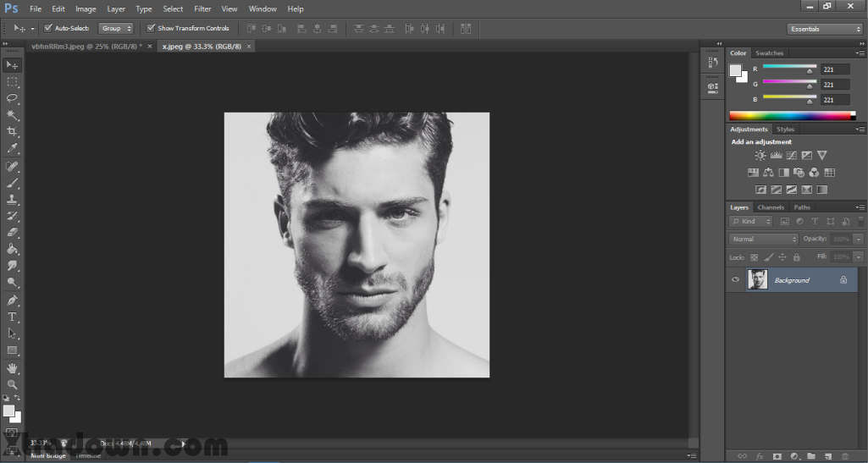Select the Paint Bucket tool
This screenshot has width=868, height=463.
point(12,250)
